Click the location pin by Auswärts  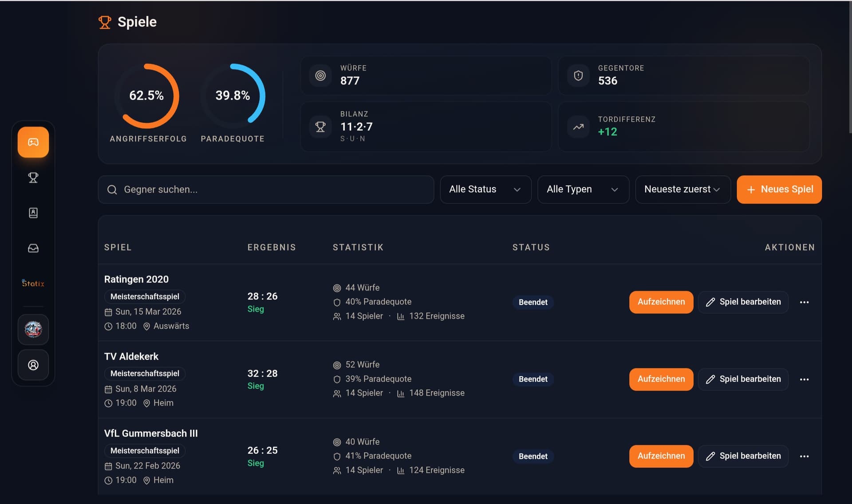click(x=147, y=327)
